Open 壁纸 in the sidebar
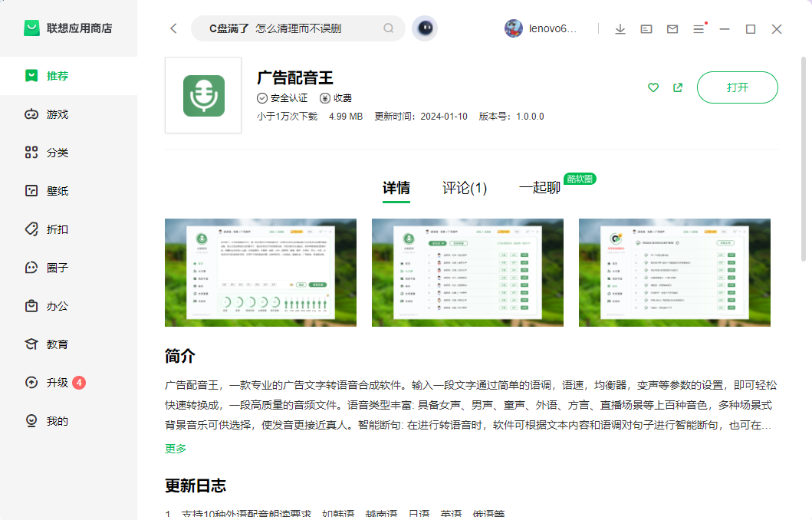Viewport: 812px width, 520px height. tap(68, 191)
